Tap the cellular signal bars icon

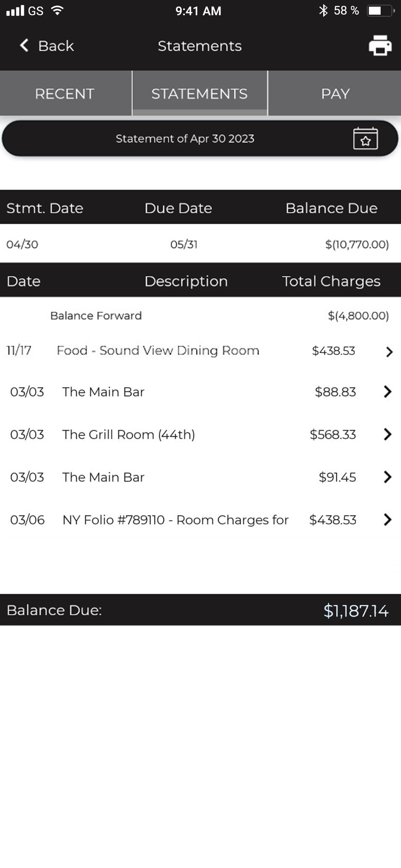pyautogui.click(x=15, y=10)
